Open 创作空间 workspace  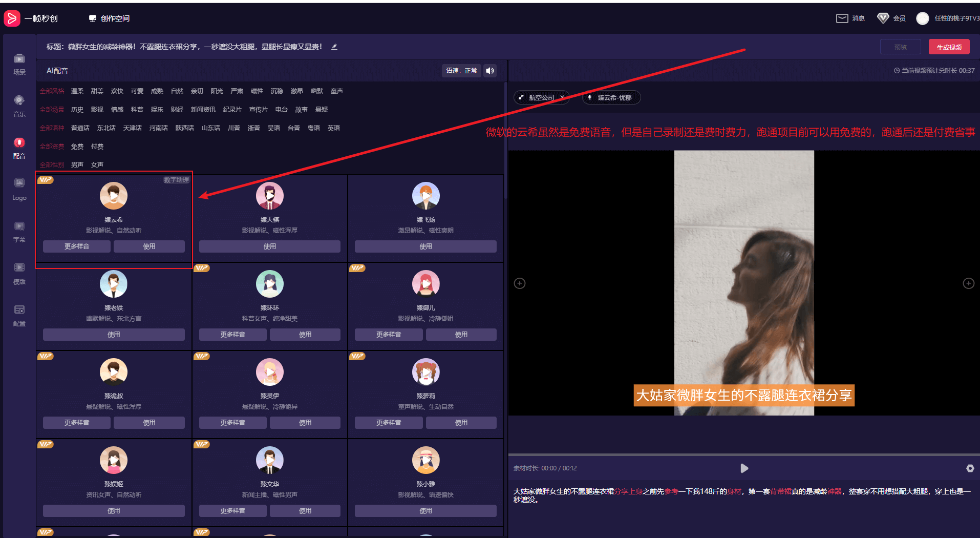pos(109,18)
